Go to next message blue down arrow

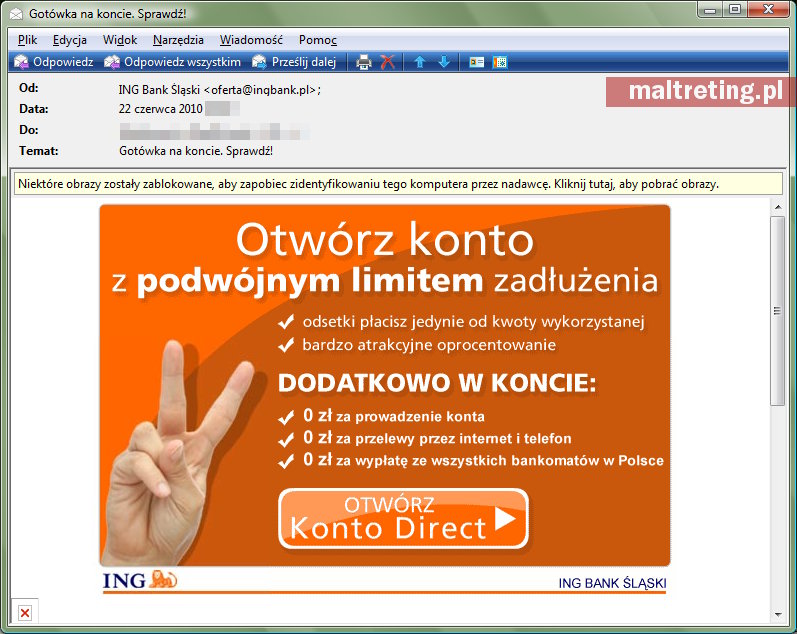click(444, 62)
